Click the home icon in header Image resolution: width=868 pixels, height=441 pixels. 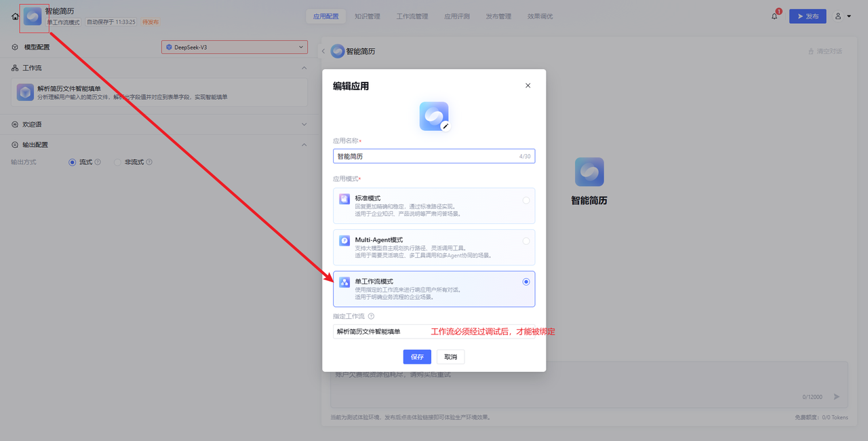click(15, 16)
